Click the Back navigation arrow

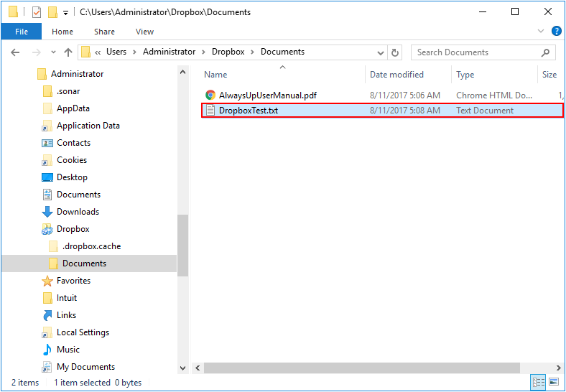pos(15,52)
